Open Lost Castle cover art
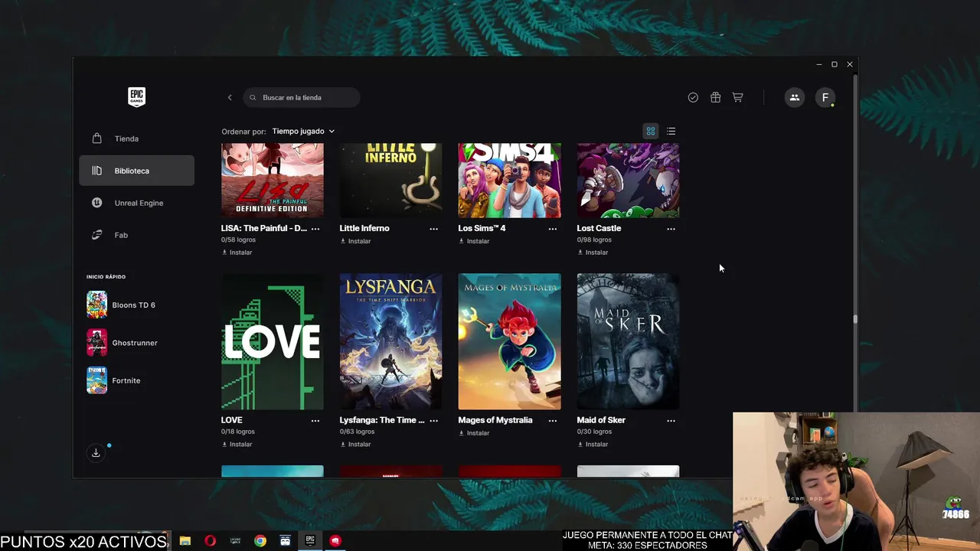This screenshot has width=980, height=551. coord(629,181)
